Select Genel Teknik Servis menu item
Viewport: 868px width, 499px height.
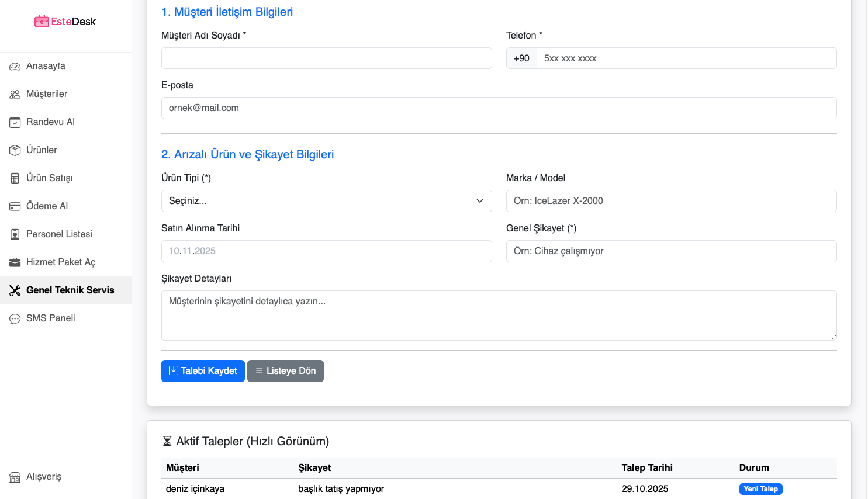point(70,290)
